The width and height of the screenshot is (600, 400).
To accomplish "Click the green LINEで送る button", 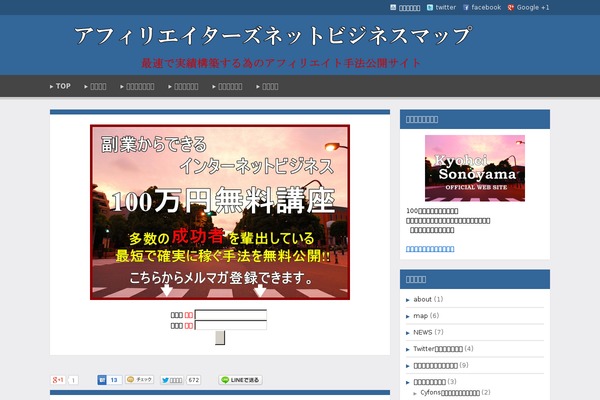I will click(240, 380).
